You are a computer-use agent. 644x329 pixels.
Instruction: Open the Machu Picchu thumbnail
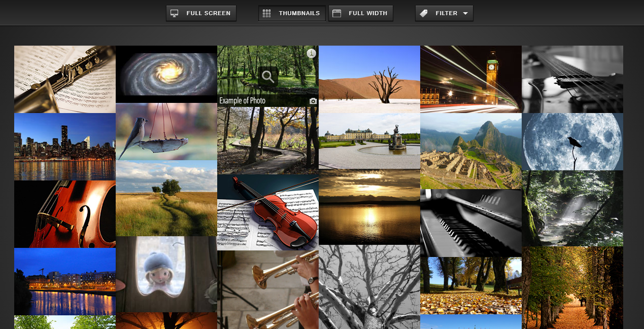point(471,151)
